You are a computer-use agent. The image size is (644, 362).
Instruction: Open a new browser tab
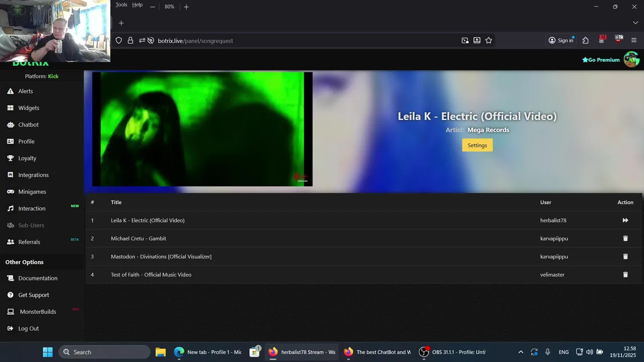click(x=121, y=23)
